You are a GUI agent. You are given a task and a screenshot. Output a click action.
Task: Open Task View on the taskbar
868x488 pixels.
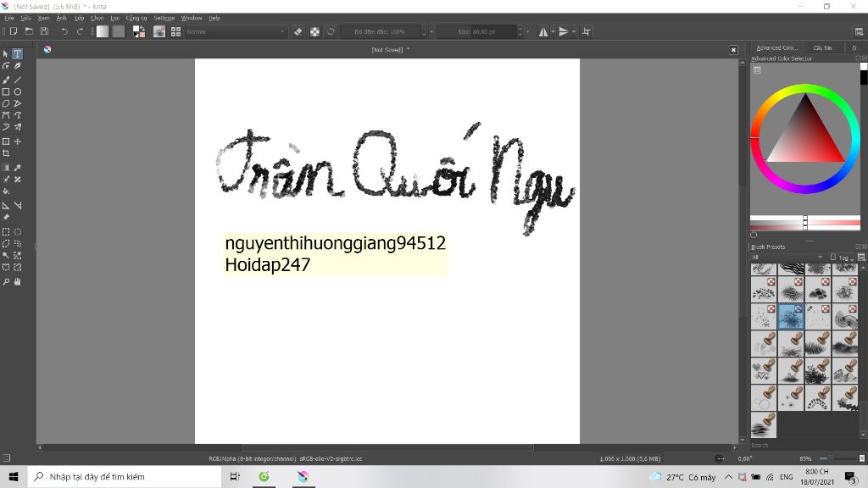[x=235, y=476]
